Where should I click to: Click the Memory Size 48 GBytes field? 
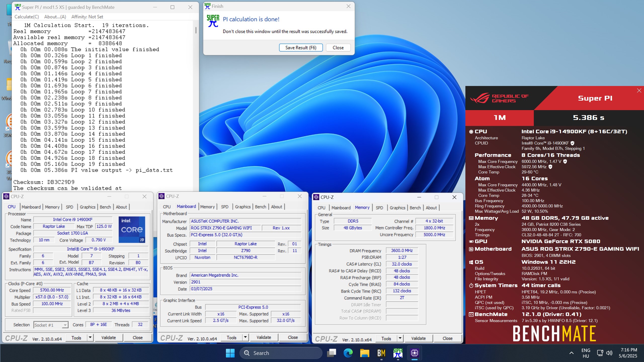tap(353, 228)
